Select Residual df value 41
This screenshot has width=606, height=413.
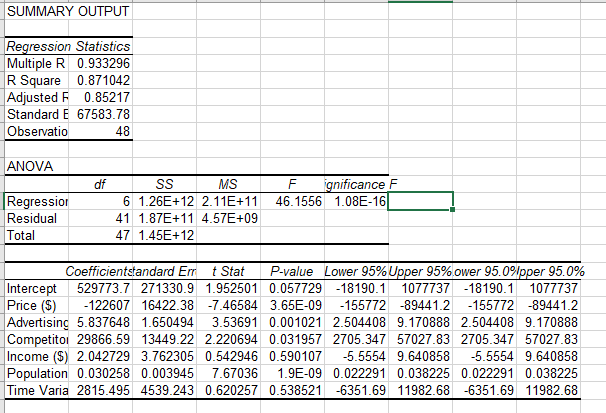(100, 218)
